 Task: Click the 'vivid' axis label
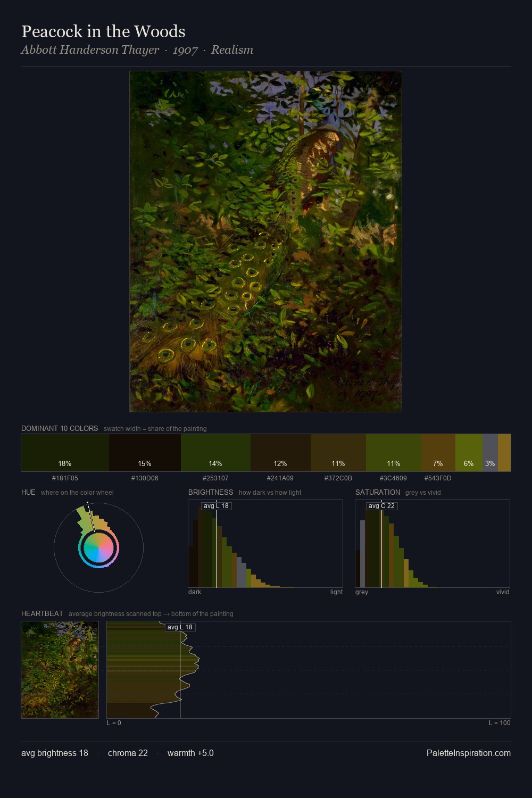[x=503, y=592]
